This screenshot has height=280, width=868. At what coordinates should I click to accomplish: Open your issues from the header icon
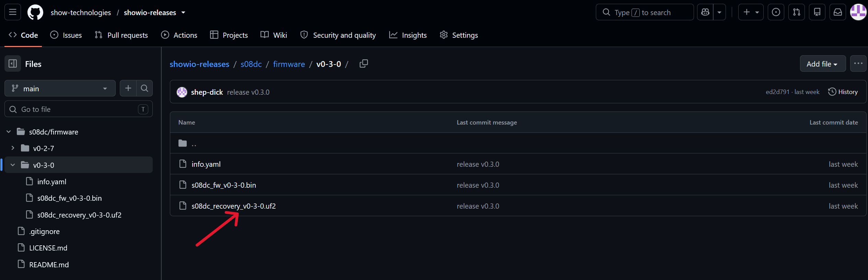coord(776,12)
